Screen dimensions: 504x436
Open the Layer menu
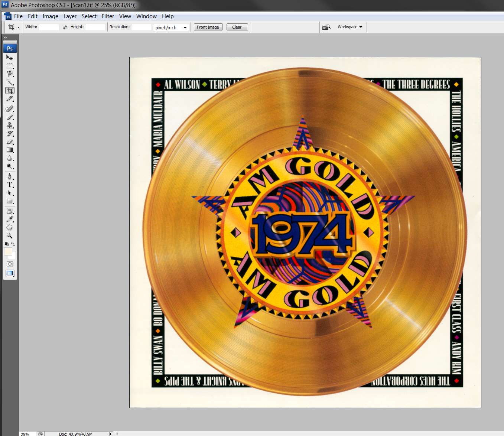click(x=70, y=16)
